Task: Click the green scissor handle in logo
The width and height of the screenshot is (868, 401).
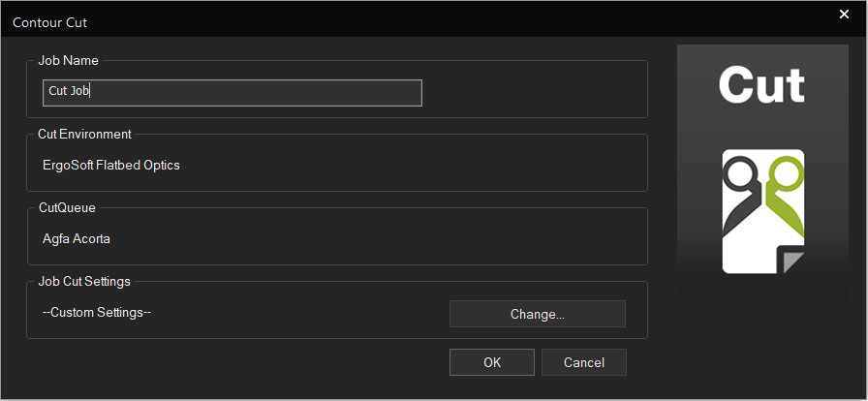Action: click(x=788, y=172)
